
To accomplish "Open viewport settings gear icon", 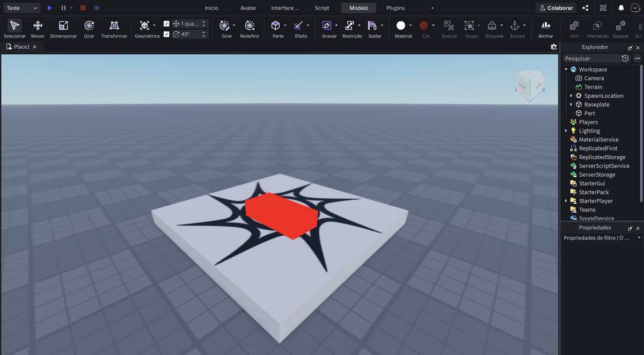I will click(x=554, y=47).
